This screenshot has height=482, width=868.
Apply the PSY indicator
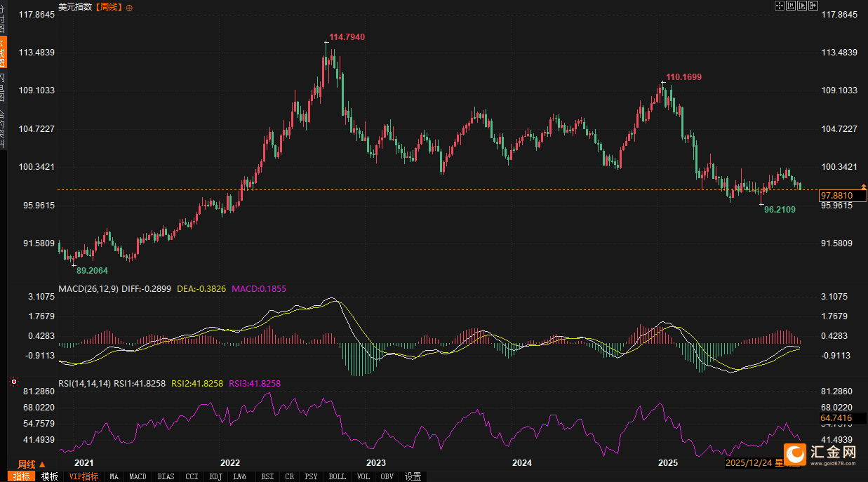pyautogui.click(x=312, y=476)
